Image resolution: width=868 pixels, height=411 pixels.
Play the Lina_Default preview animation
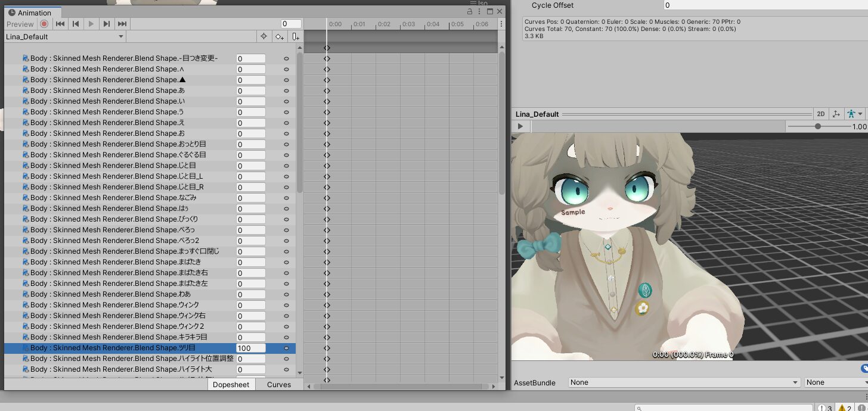coord(519,126)
